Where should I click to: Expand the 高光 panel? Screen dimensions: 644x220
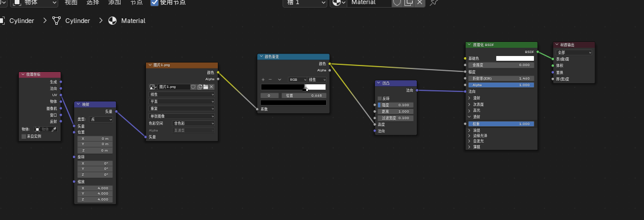469,111
